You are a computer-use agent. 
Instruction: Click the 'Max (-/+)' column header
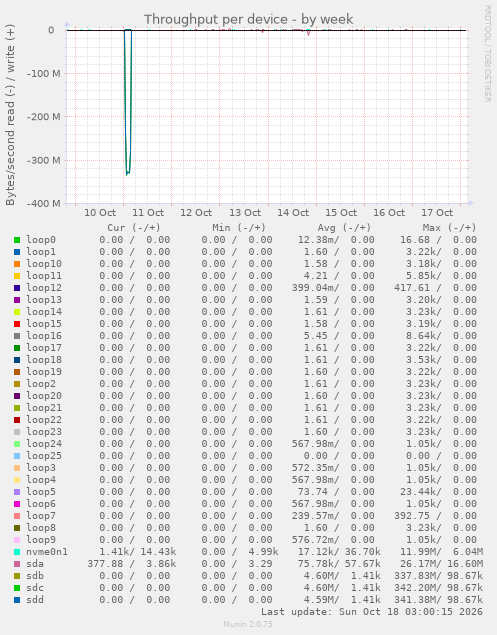click(x=449, y=228)
